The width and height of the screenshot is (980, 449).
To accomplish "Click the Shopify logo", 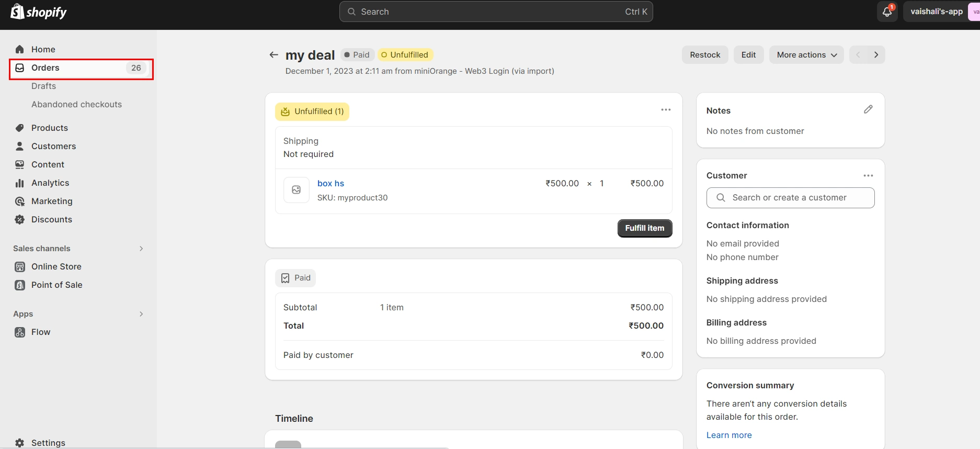I will [x=39, y=12].
